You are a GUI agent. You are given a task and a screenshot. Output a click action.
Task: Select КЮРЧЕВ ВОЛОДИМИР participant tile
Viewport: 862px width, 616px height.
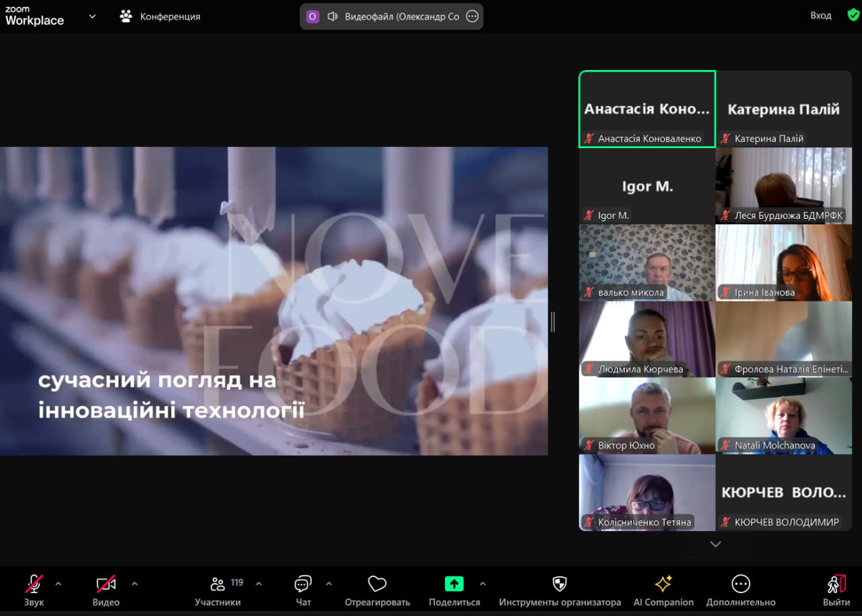(784, 493)
